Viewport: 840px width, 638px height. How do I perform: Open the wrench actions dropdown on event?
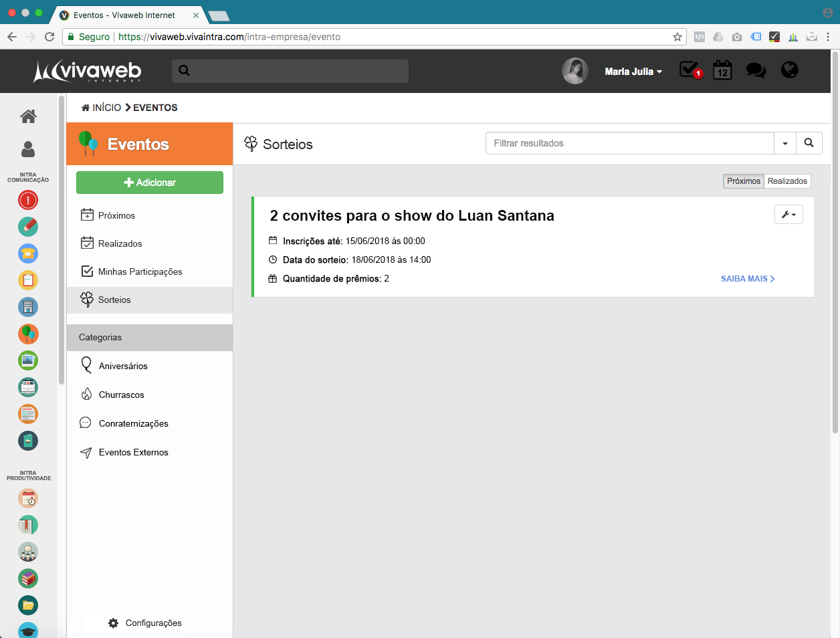pyautogui.click(x=789, y=215)
